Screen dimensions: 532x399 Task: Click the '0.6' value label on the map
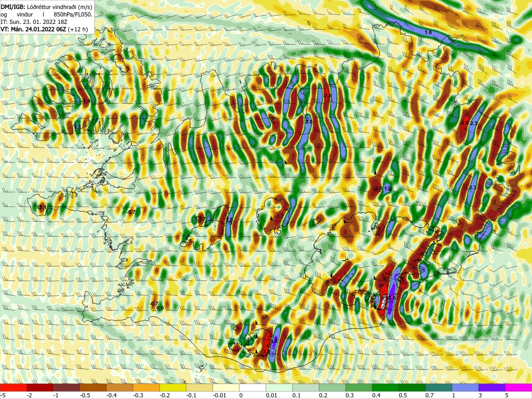pos(160,307)
